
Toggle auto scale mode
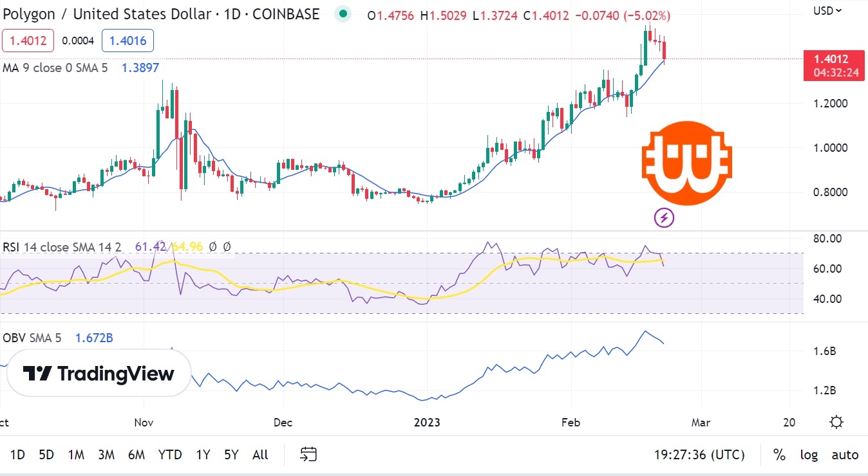[x=845, y=455]
